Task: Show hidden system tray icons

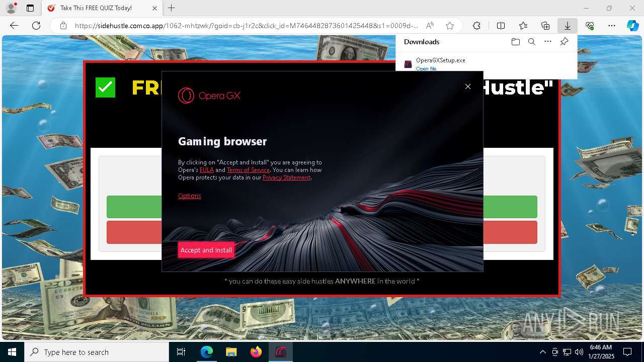Action: point(542,352)
